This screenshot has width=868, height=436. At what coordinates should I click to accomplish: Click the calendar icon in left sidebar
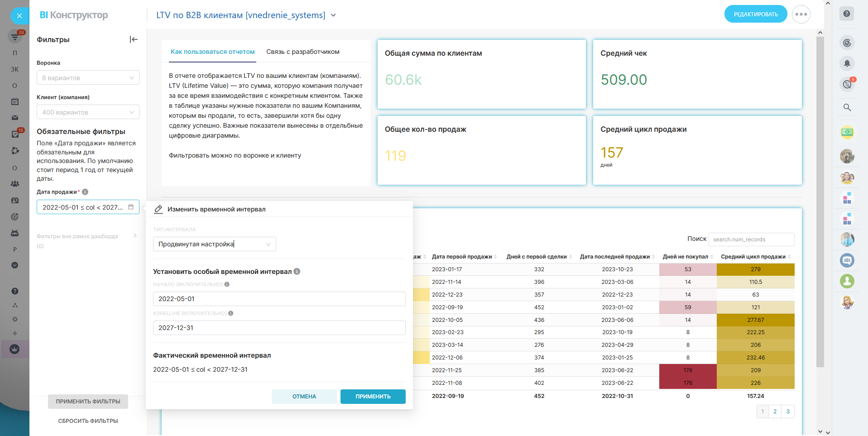(15, 101)
